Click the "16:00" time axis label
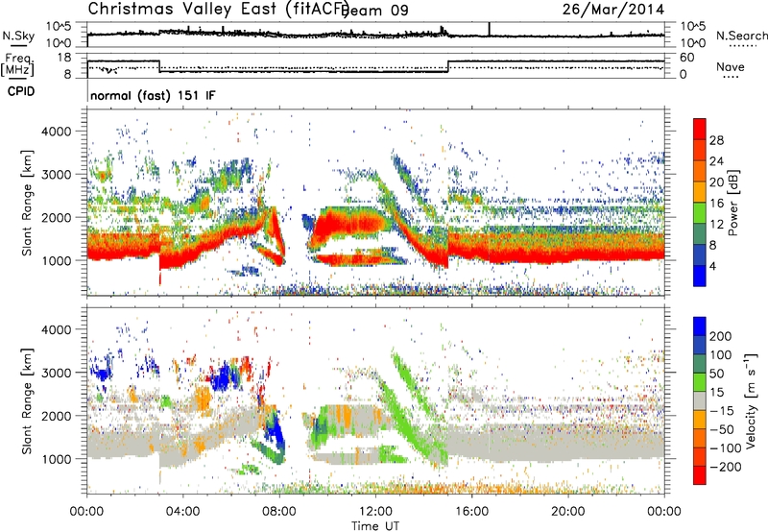This screenshot has height=532, width=768. pyautogui.click(x=471, y=512)
